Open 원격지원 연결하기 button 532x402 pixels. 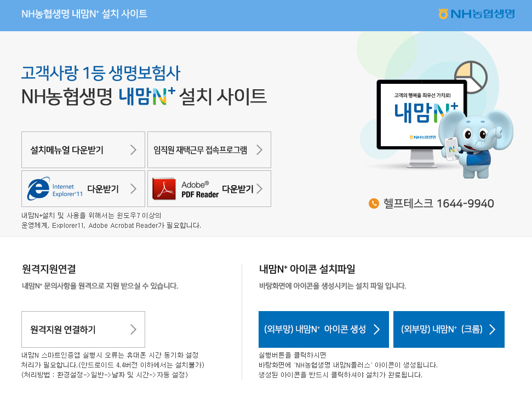pyautogui.click(x=83, y=329)
